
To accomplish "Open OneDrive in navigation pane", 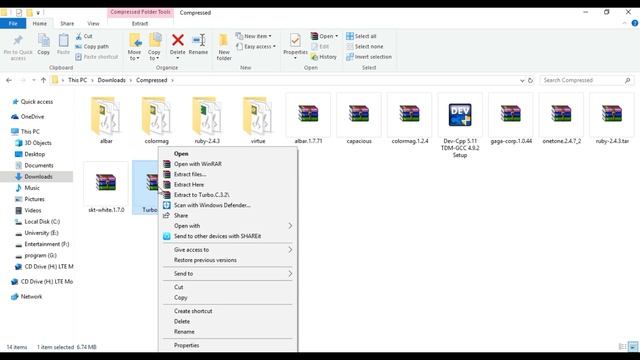I will (x=32, y=117).
